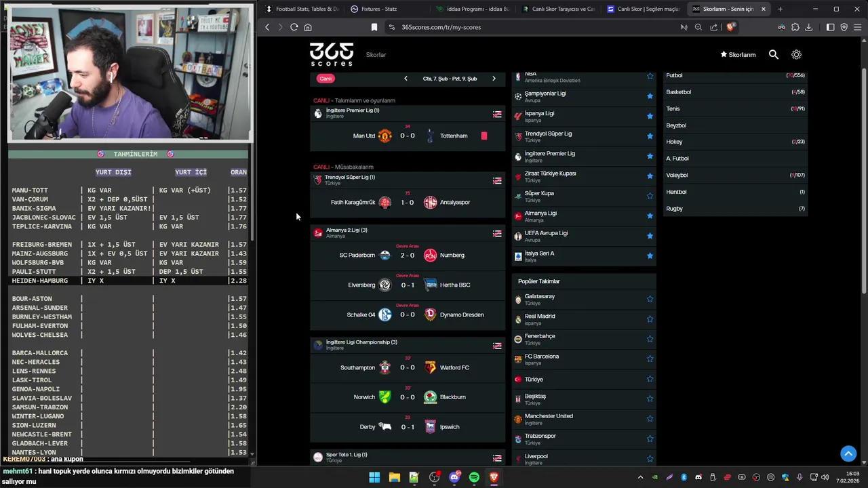Open Windows Start menu

click(374, 477)
